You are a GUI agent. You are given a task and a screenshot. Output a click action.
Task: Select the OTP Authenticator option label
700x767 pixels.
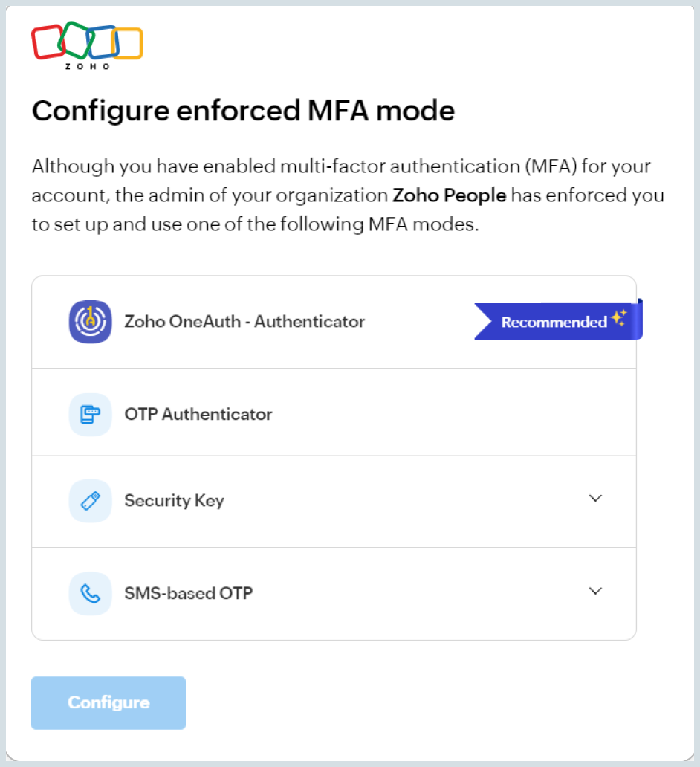click(x=198, y=414)
